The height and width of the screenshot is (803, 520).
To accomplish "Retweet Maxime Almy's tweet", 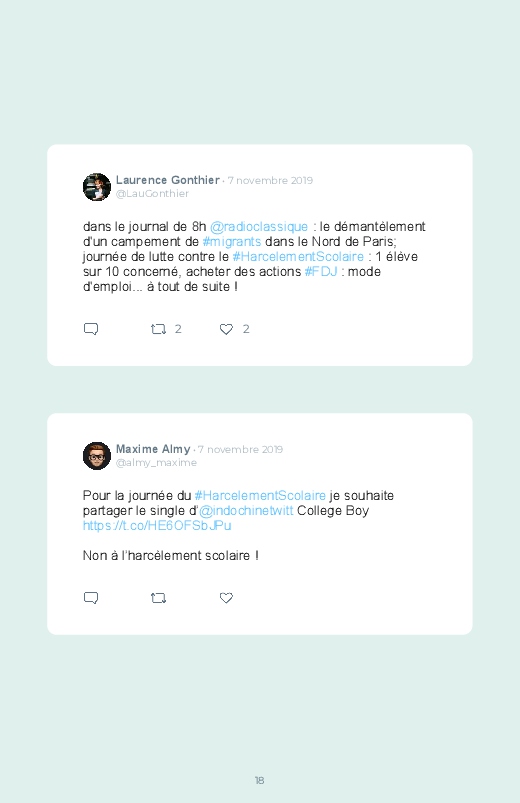I will (158, 598).
